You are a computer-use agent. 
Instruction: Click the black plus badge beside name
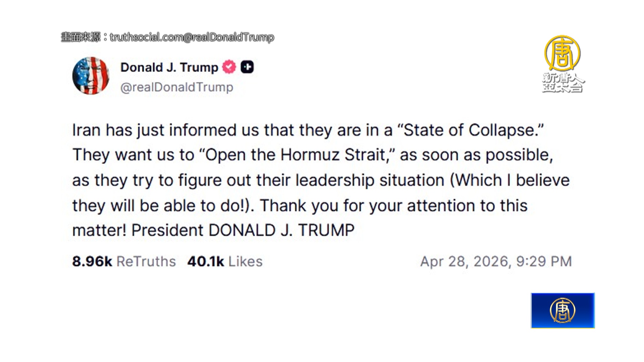[x=247, y=67]
